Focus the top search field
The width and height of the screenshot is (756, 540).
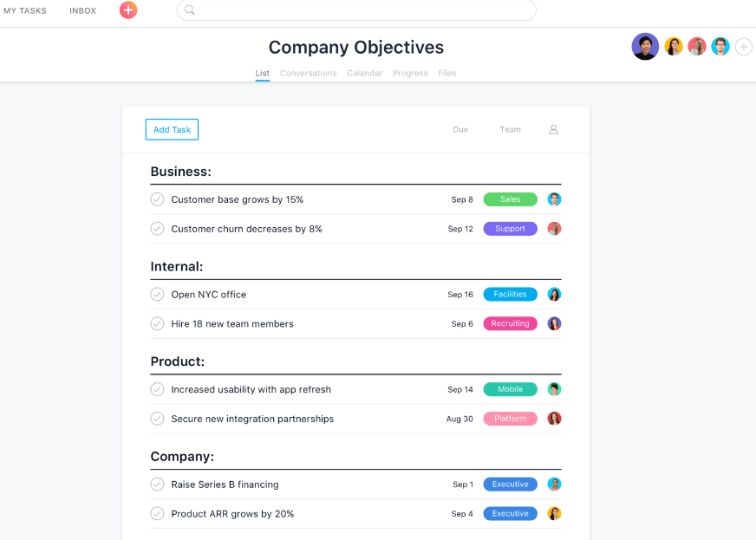[x=356, y=10]
